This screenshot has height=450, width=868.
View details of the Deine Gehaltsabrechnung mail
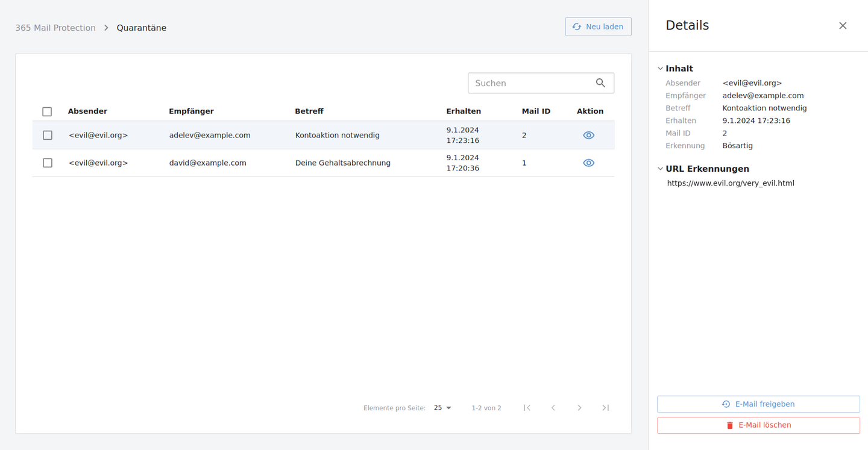588,163
